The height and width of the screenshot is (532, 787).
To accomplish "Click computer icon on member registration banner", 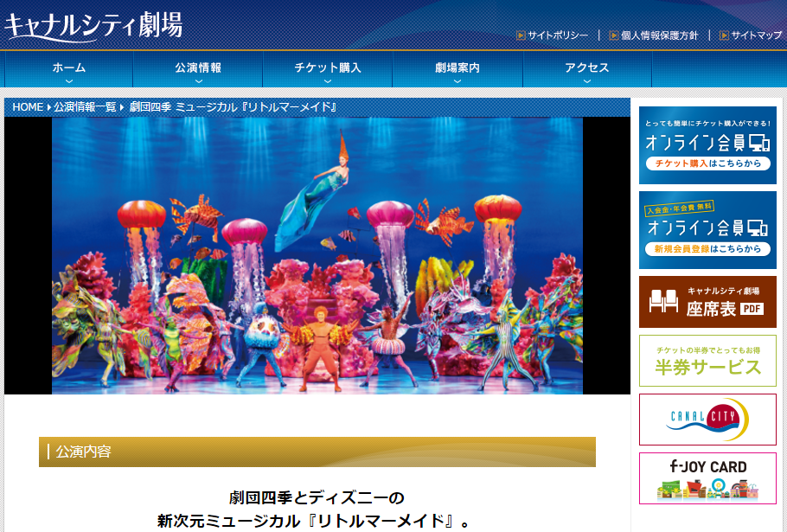I will pos(758,228).
